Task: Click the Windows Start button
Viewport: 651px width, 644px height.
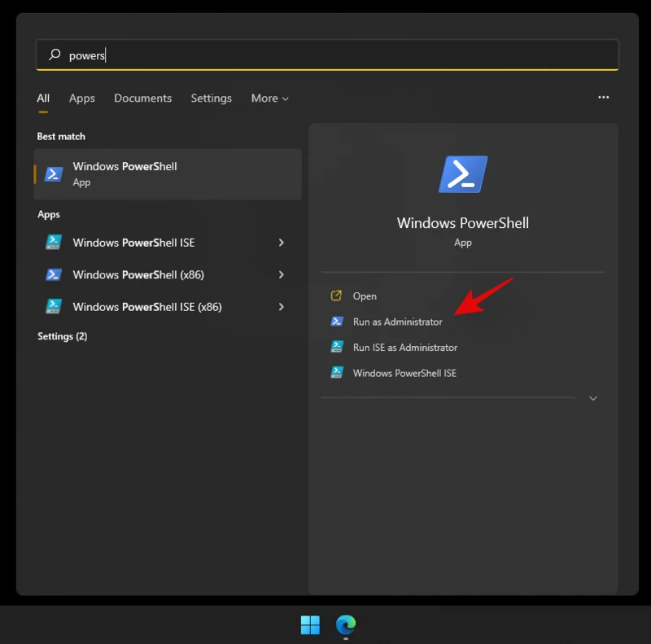Action: [309, 624]
